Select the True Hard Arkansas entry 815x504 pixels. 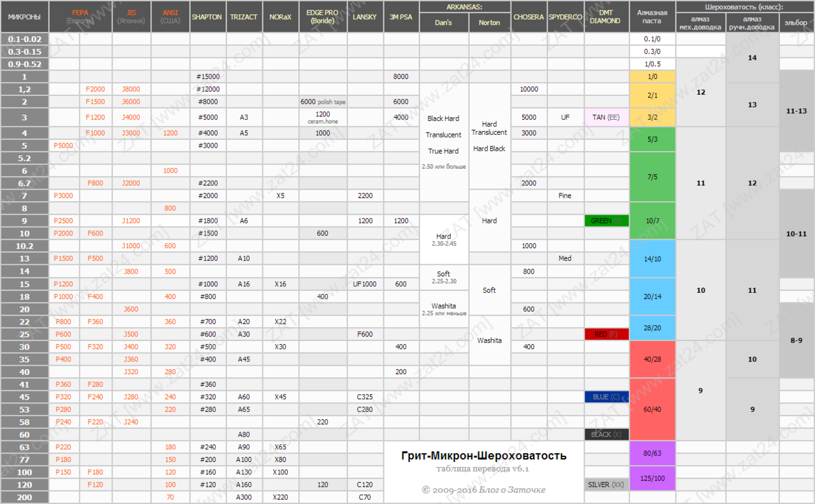tap(444, 151)
